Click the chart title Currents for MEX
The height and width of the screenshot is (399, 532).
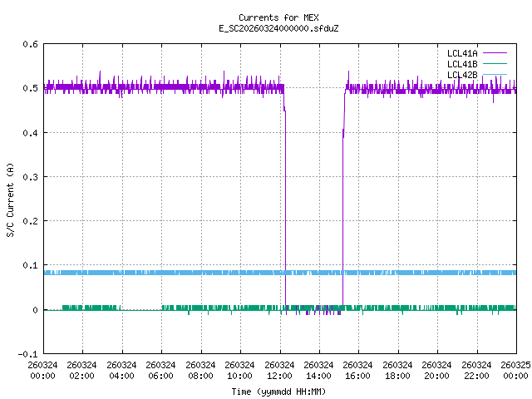(x=278, y=17)
